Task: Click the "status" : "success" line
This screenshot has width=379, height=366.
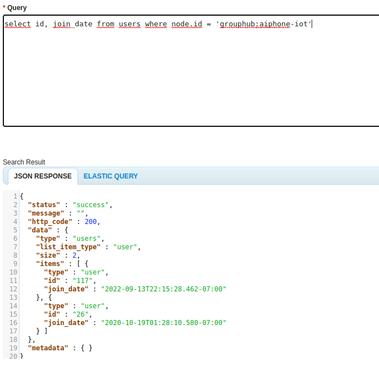Action: [x=70, y=205]
